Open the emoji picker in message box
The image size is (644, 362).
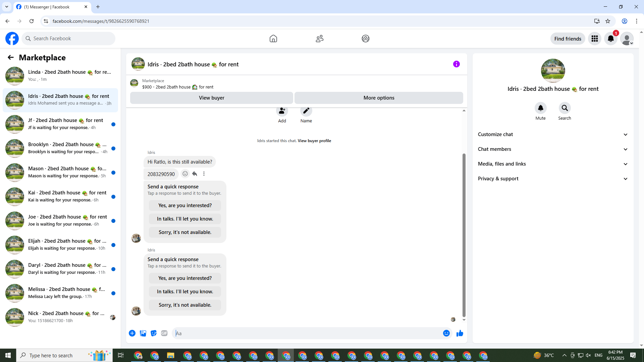[446, 333]
